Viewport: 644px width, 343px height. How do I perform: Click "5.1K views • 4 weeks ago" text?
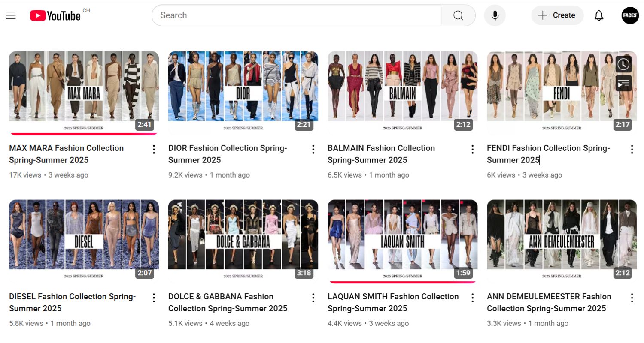tap(209, 323)
